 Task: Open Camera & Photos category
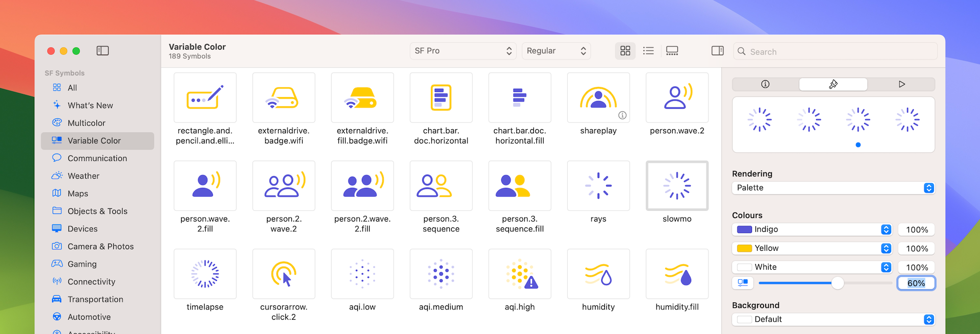click(97, 246)
